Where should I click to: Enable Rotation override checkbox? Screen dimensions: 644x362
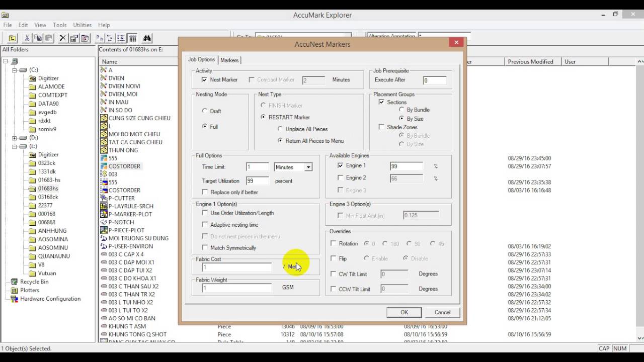[x=333, y=244]
